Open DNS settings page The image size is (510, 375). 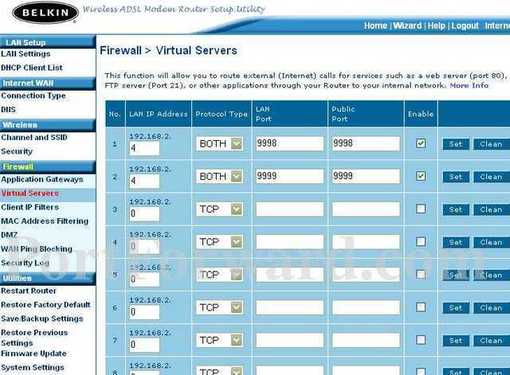pyautogui.click(x=8, y=110)
